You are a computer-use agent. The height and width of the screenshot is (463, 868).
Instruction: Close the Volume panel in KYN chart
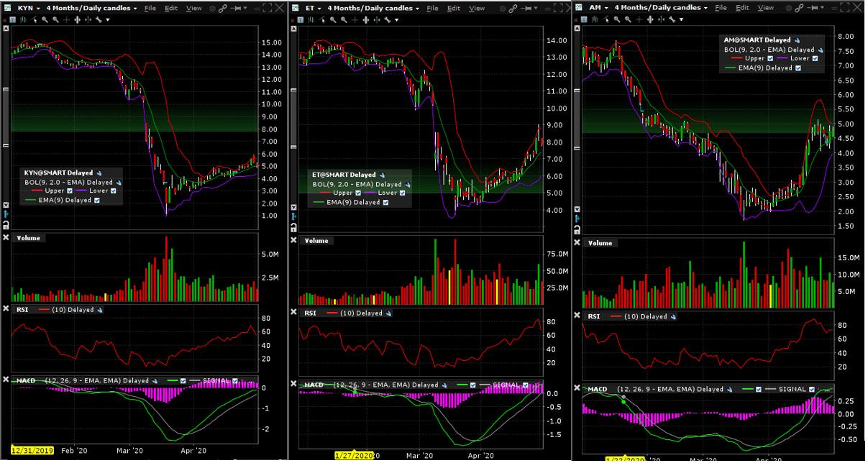pyautogui.click(x=6, y=237)
